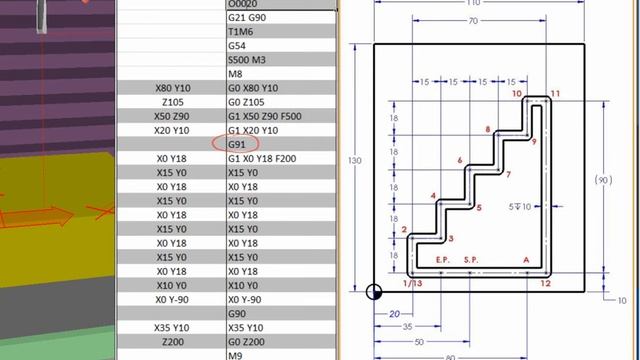640x360 pixels.
Task: Select the G1 X50 Z90 F500 cell
Action: (282, 116)
